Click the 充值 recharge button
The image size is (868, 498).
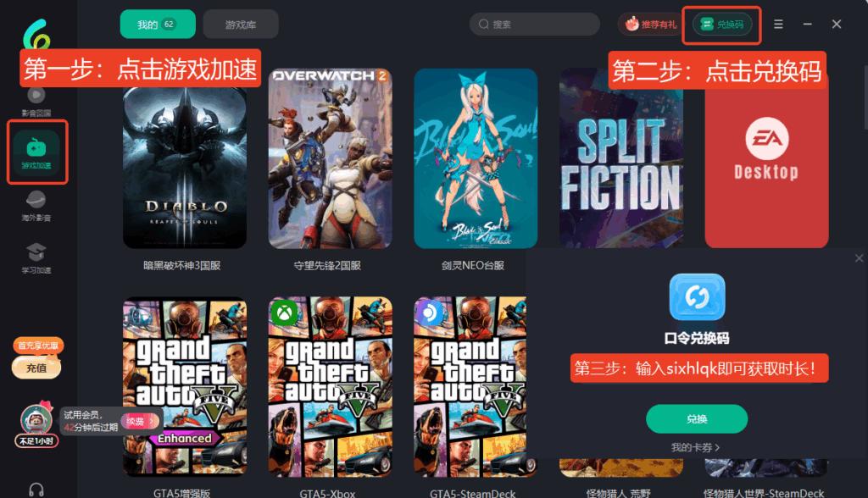click(36, 368)
